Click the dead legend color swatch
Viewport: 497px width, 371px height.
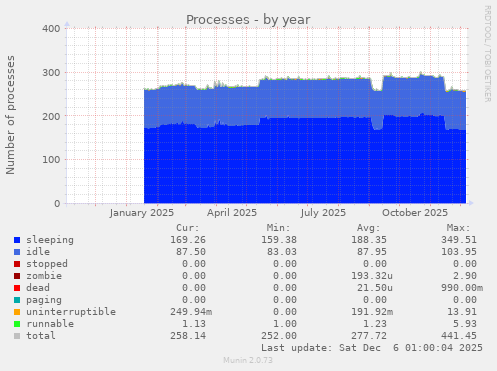click(x=17, y=288)
